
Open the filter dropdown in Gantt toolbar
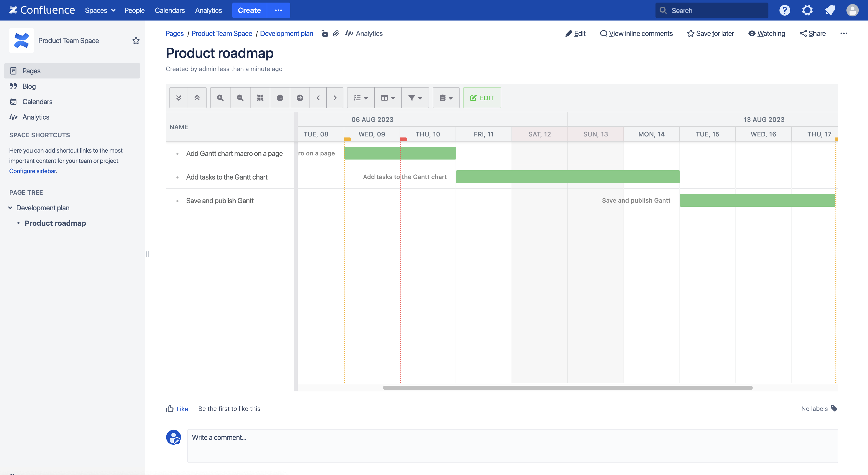coord(415,98)
